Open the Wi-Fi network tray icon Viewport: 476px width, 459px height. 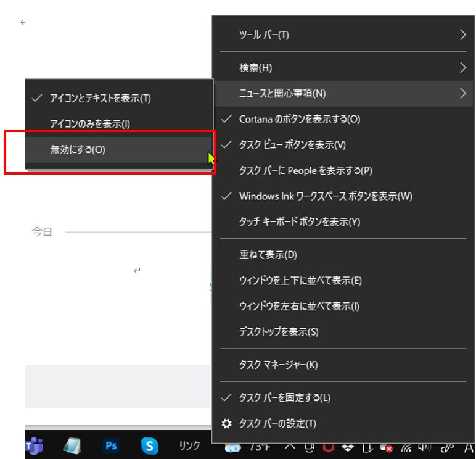pos(406,448)
